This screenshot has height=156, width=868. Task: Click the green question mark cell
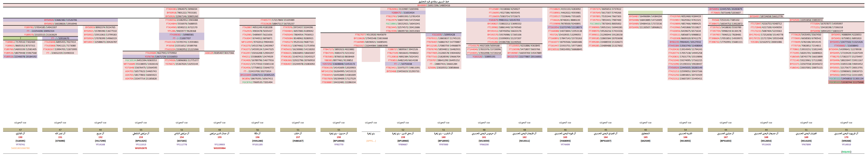tap(20, 38)
